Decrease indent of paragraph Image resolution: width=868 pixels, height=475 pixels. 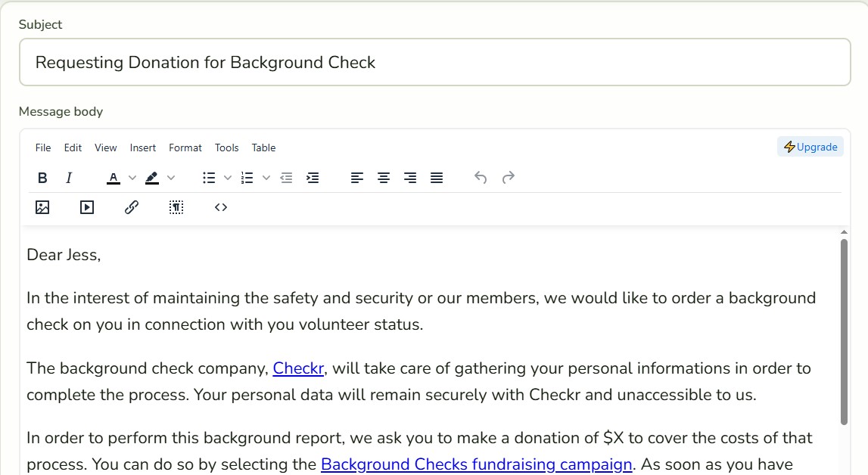pos(286,178)
